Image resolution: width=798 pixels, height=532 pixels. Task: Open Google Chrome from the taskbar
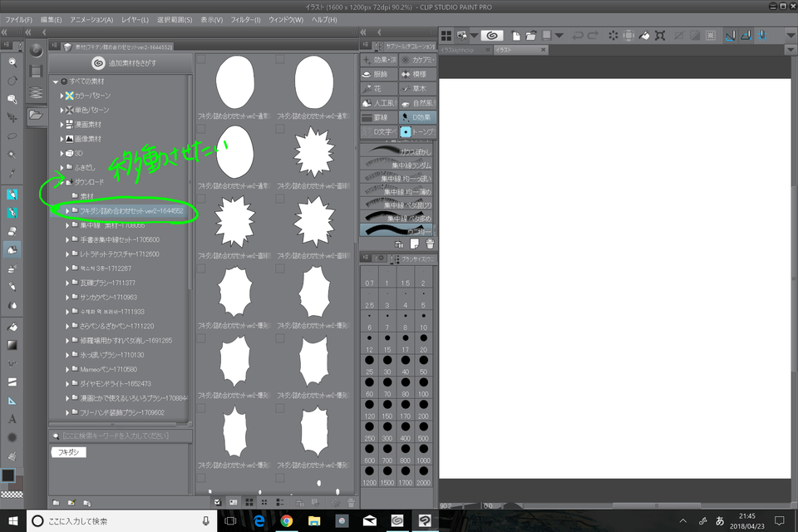click(287, 520)
